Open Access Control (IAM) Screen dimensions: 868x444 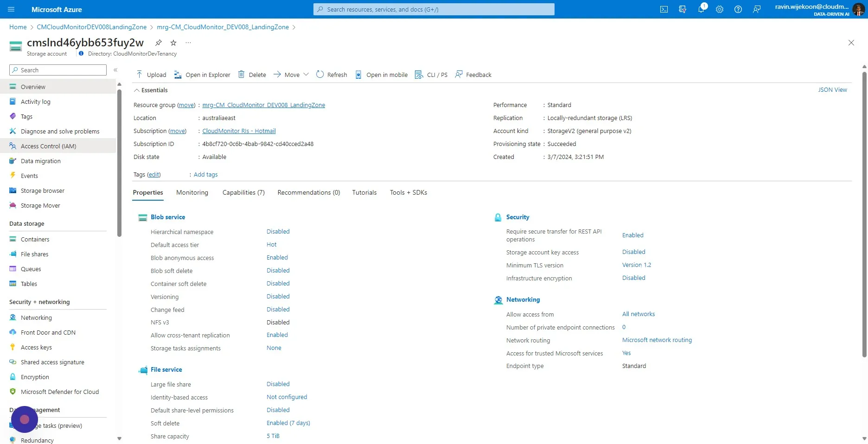point(58,146)
